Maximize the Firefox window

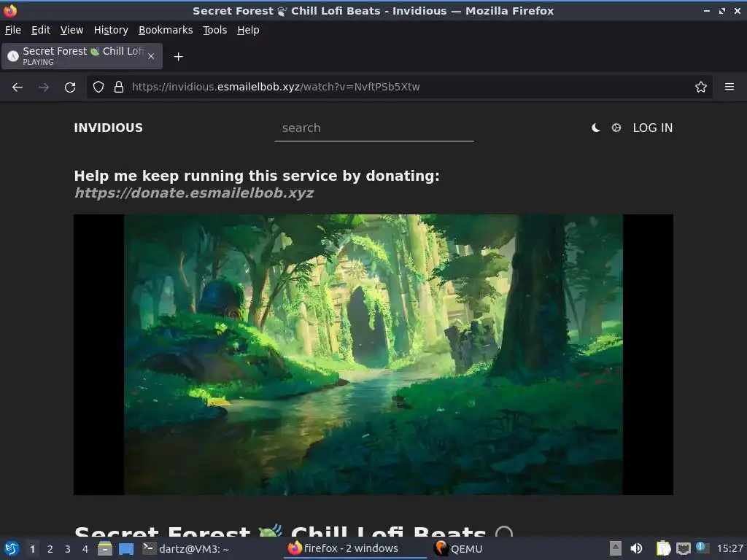pos(722,11)
